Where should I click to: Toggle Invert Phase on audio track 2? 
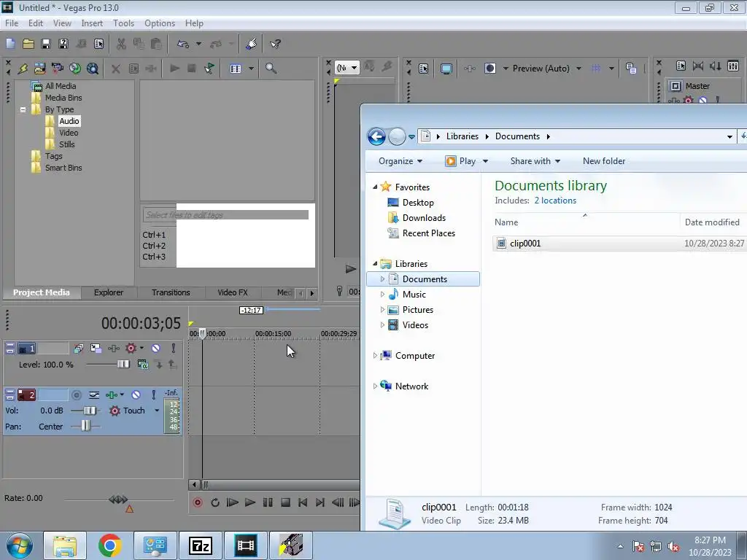pyautogui.click(x=94, y=394)
